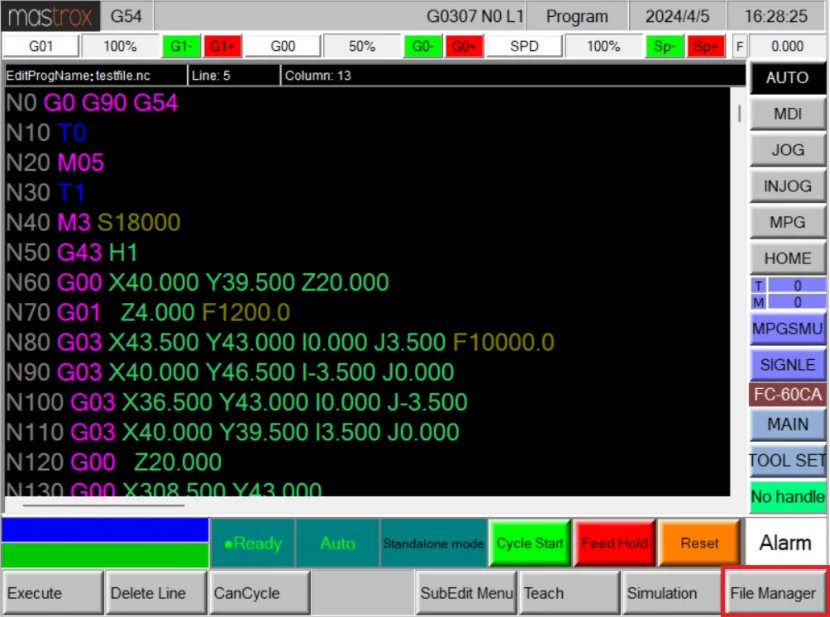Click the F feed value field 0.000
830x617 pixels.
787,47
